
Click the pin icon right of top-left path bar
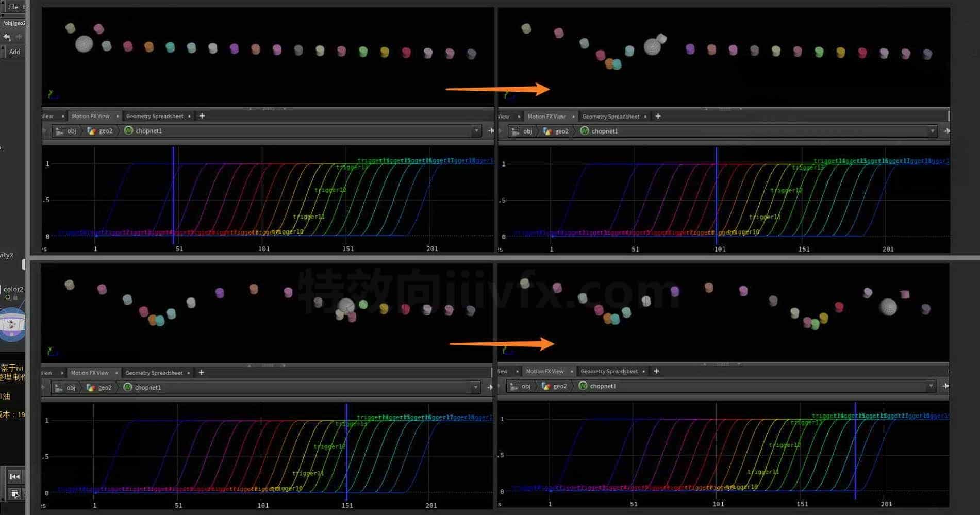[490, 131]
